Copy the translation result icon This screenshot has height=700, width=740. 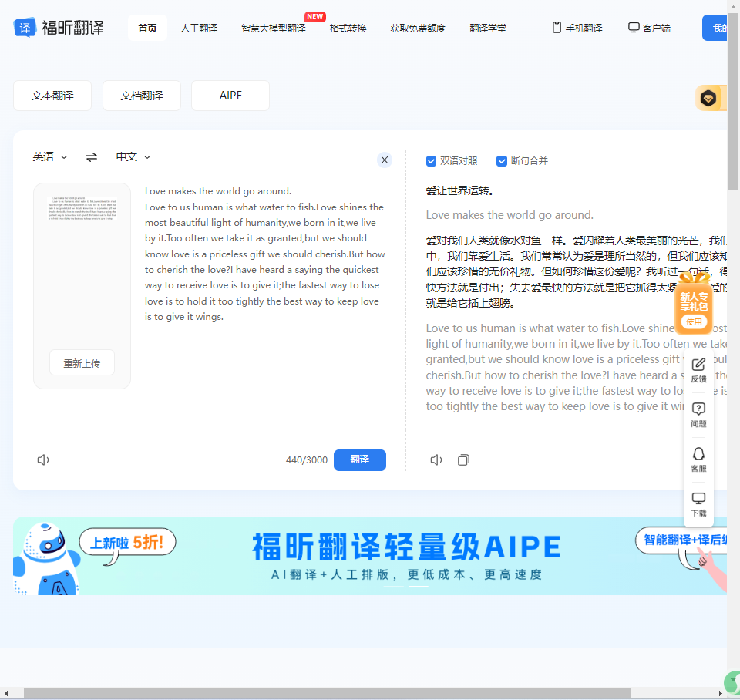pos(463,459)
